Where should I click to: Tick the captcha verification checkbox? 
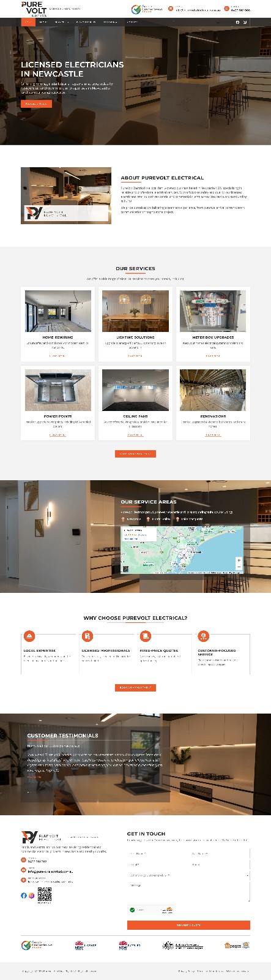click(132, 910)
